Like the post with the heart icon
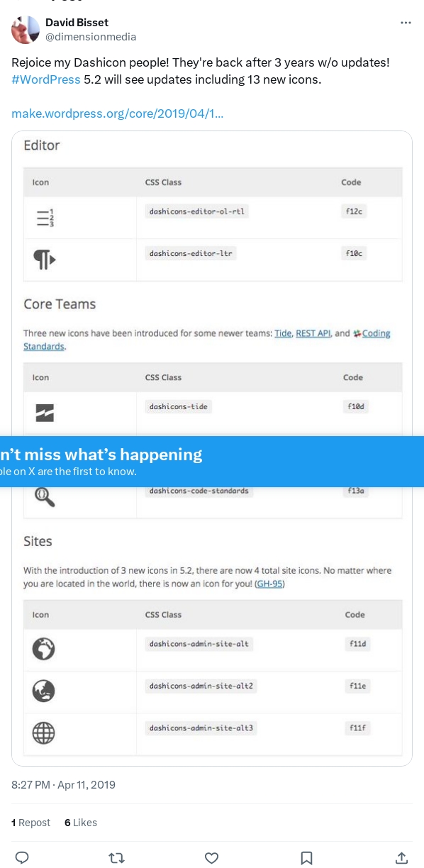Screen dimensions: 424x868 211,857
